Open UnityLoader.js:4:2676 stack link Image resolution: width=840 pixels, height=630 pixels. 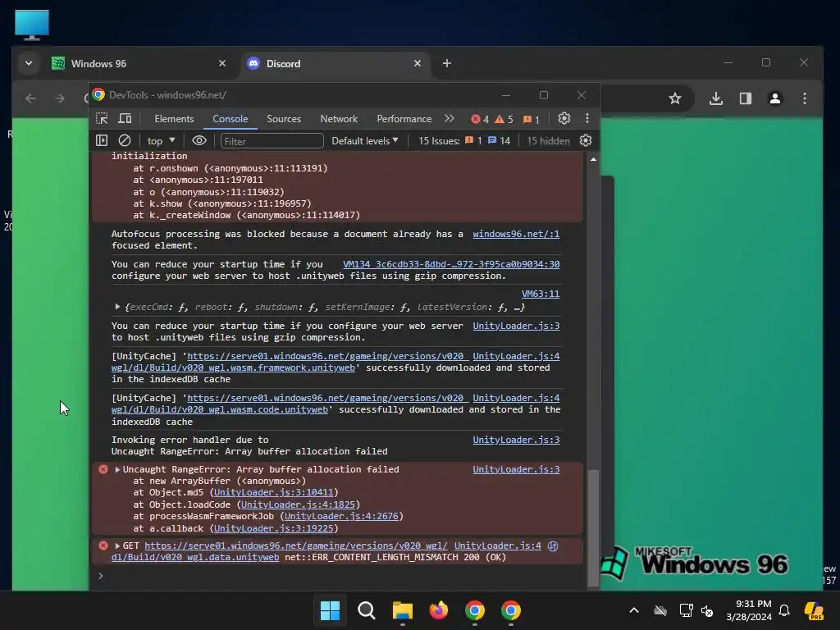click(341, 517)
